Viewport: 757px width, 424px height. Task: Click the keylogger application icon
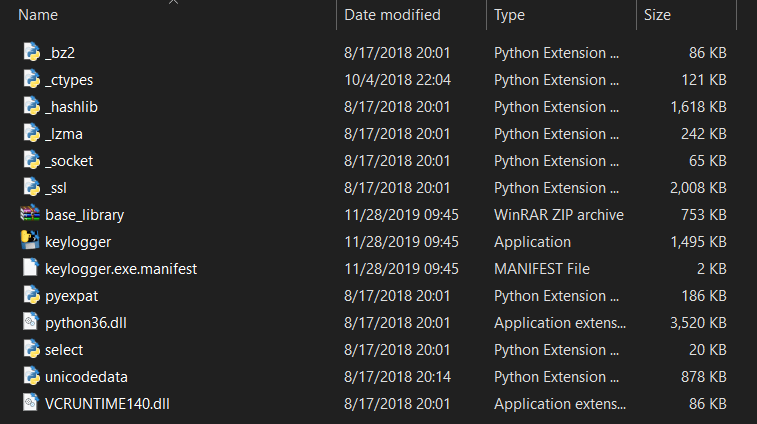(30, 240)
